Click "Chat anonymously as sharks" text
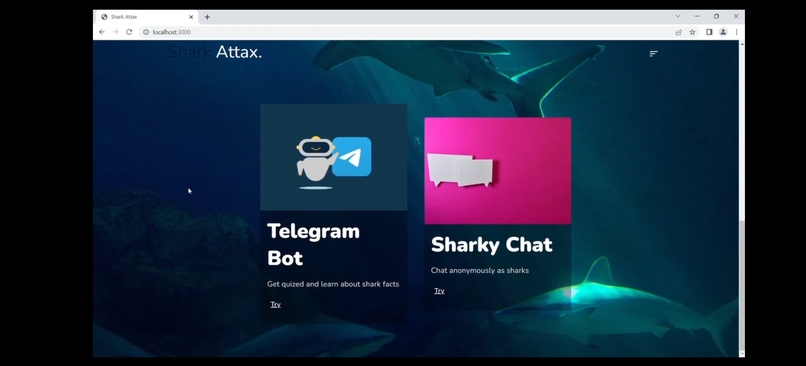This screenshot has height=366, width=806. coord(480,270)
